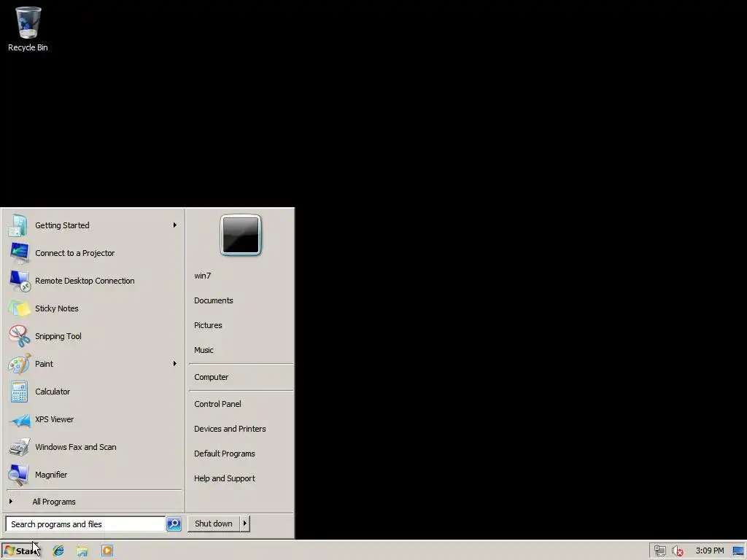Image resolution: width=747 pixels, height=560 pixels.
Task: Select Snipping Tool label
Action: tap(58, 336)
